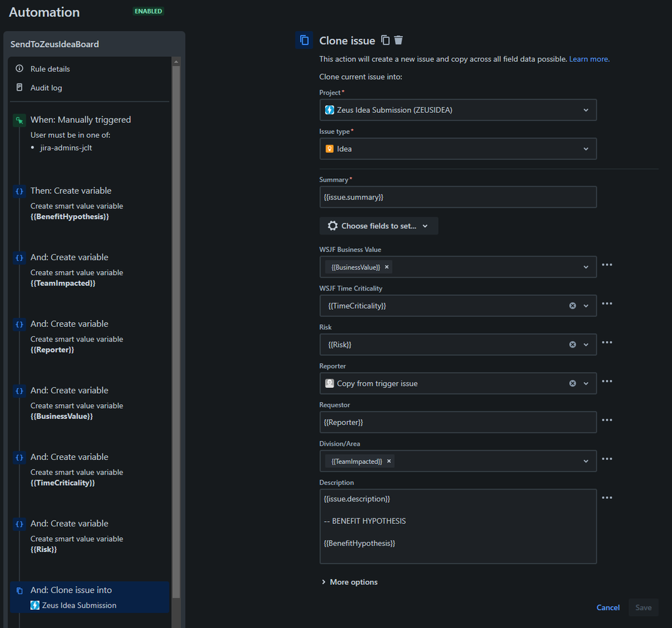Expand the Division/Area dropdown

pyautogui.click(x=586, y=461)
